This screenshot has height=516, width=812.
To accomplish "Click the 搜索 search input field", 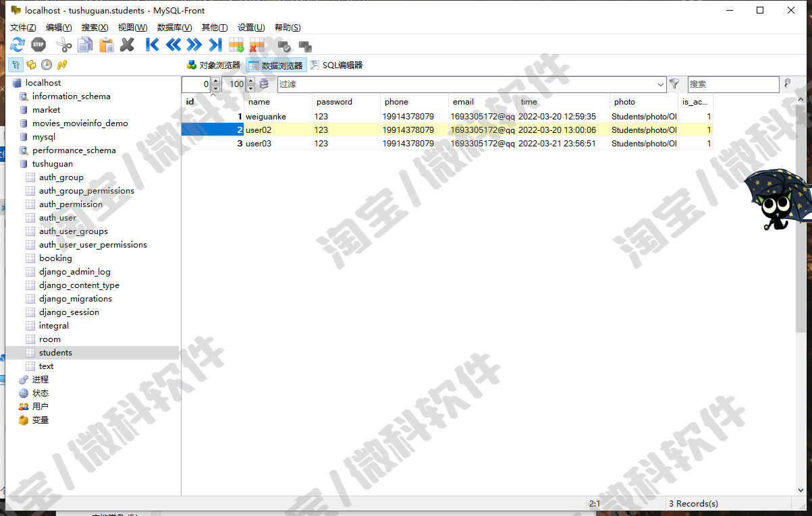I will 733,84.
